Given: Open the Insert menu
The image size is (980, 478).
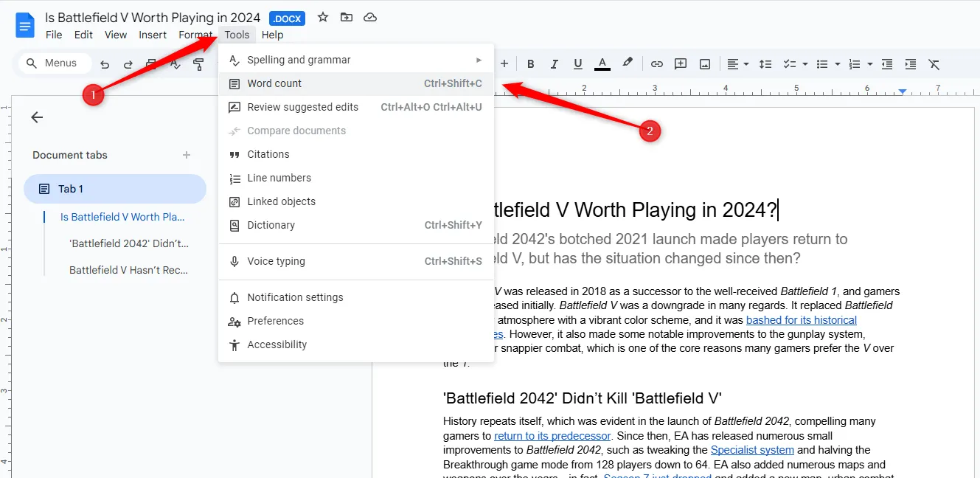Looking at the screenshot, I should (x=153, y=35).
